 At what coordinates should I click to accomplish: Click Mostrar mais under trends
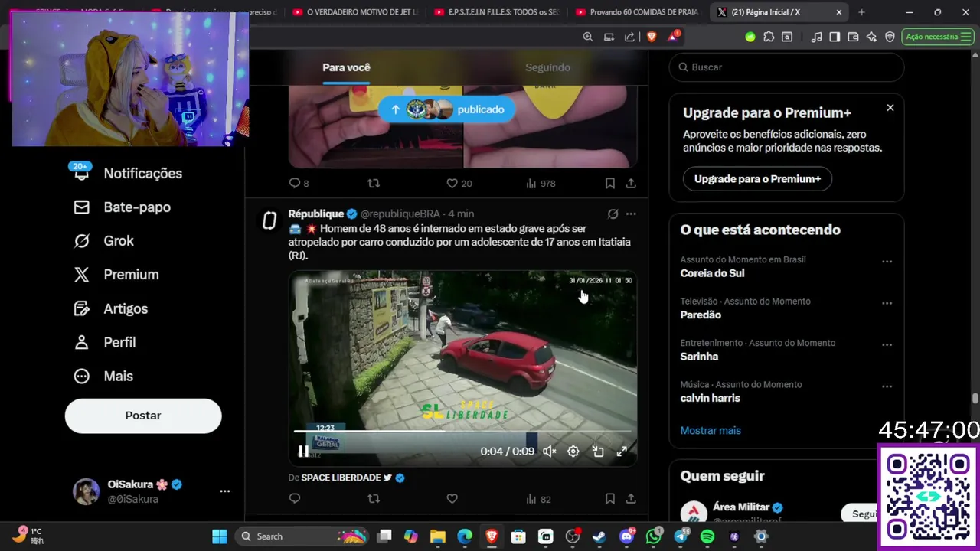[x=710, y=431]
